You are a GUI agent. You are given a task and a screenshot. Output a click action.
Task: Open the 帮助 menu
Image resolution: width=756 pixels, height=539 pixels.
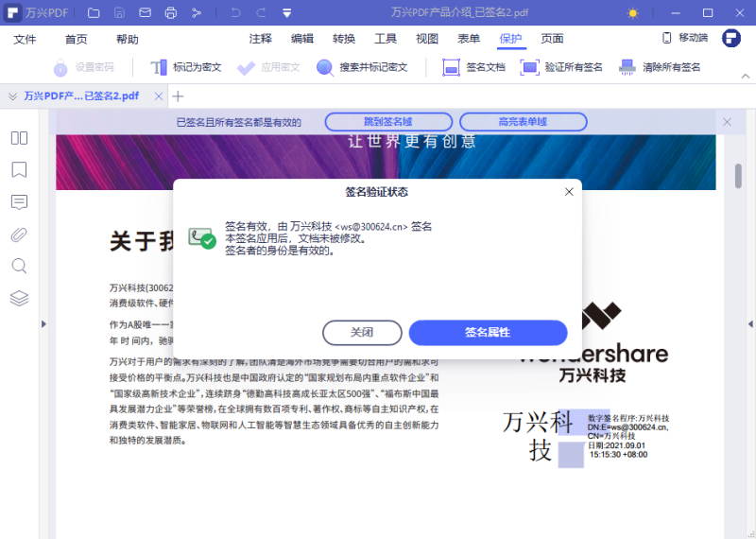coord(128,39)
